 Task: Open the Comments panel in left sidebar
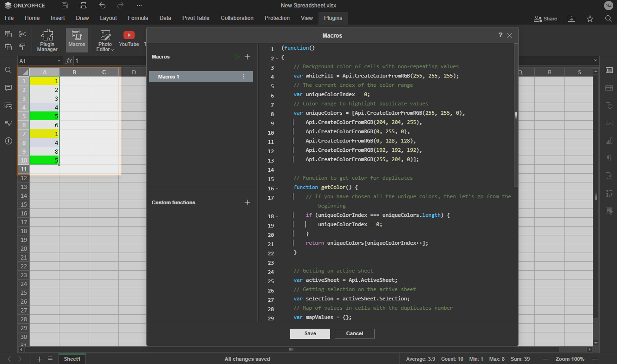[x=8, y=88]
